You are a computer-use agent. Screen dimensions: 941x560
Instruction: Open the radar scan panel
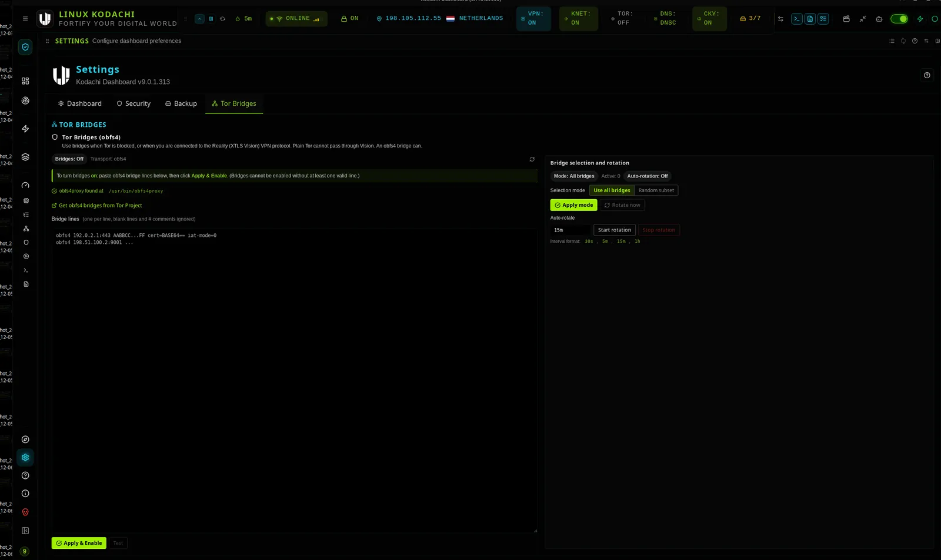click(x=25, y=100)
